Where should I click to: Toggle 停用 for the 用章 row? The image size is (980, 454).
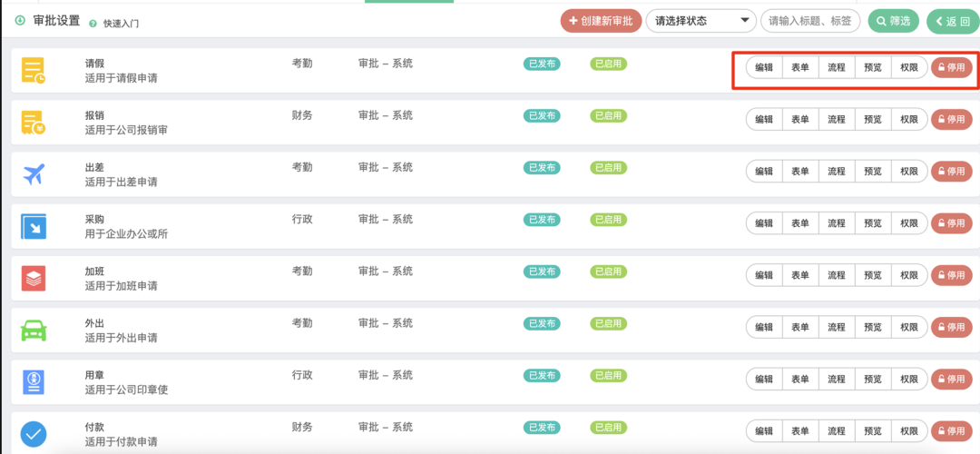tap(951, 379)
